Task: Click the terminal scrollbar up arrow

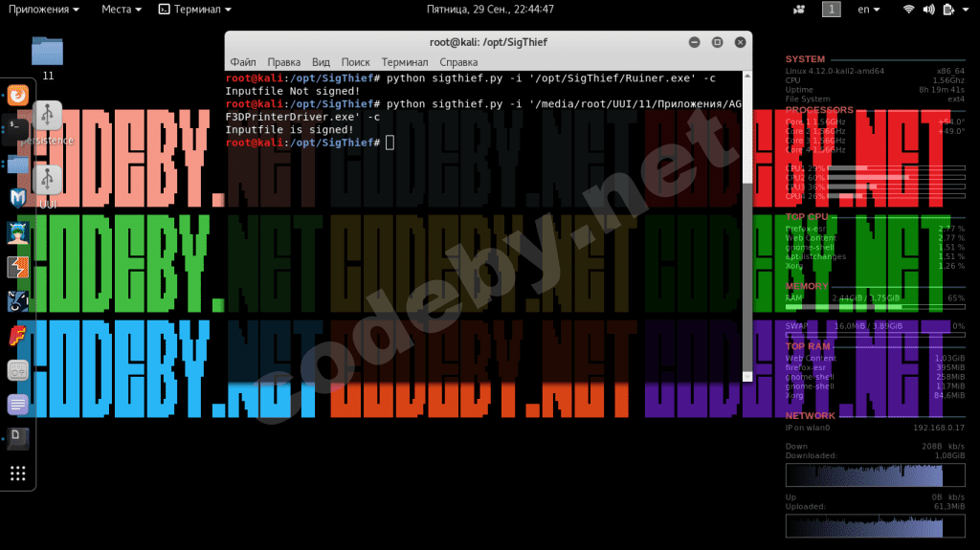Action: pyautogui.click(x=746, y=76)
